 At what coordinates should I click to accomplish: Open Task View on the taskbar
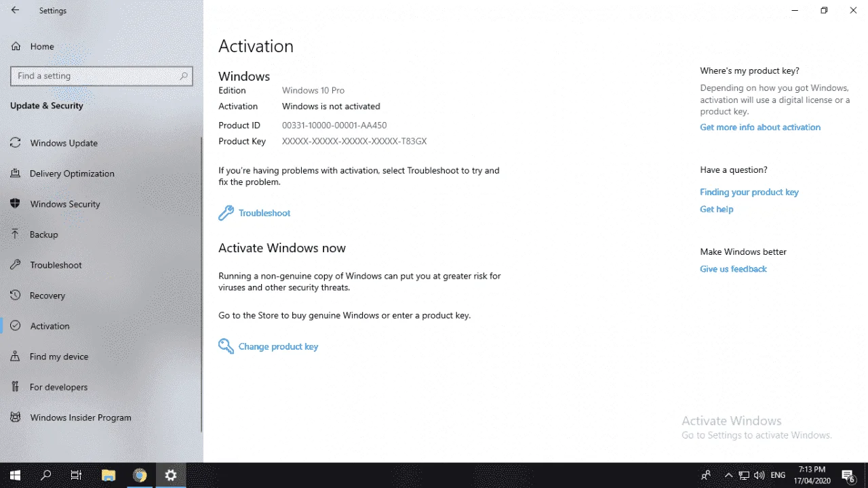(77, 475)
